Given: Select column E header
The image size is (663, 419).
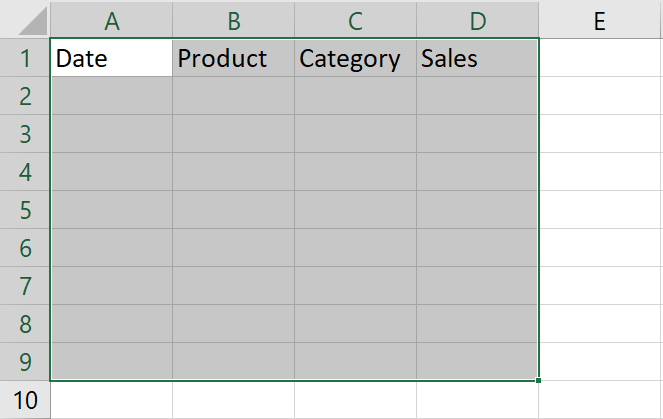Looking at the screenshot, I should [x=599, y=20].
